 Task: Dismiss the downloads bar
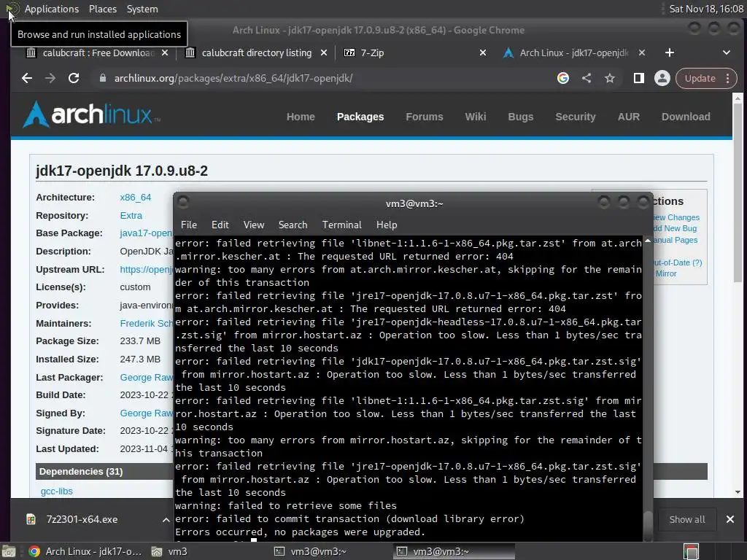(729, 519)
